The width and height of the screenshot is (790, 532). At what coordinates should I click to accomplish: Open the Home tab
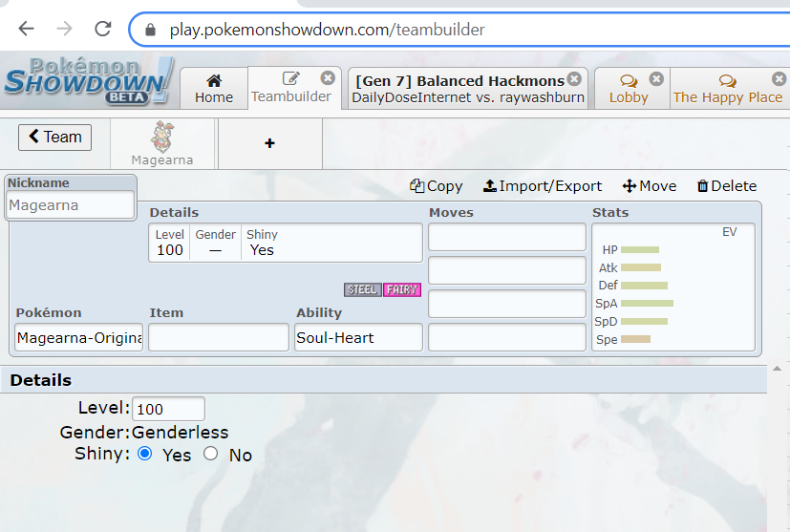point(214,88)
